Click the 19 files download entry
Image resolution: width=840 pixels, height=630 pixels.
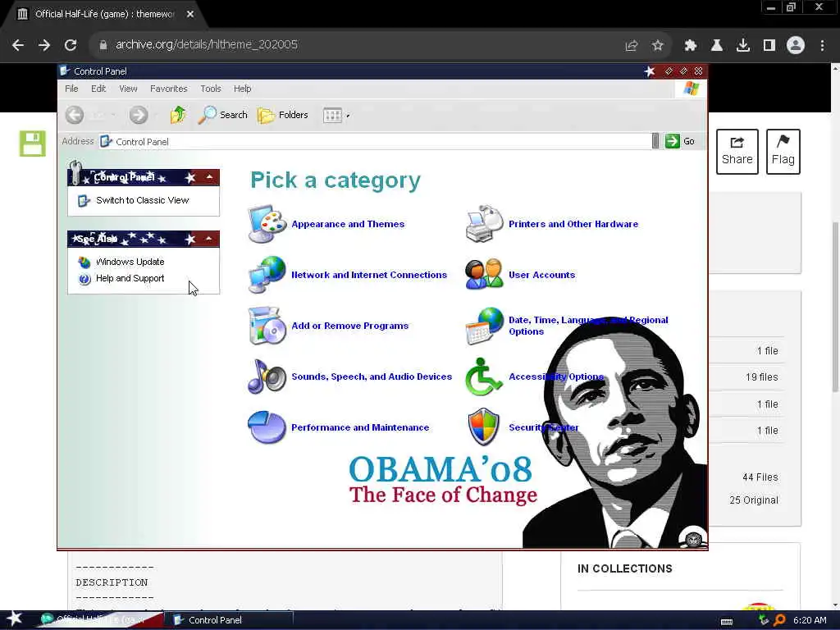tap(761, 377)
